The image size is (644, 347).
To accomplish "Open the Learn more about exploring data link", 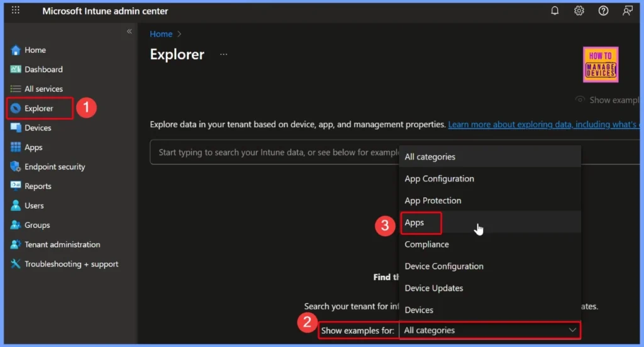I will coord(544,124).
